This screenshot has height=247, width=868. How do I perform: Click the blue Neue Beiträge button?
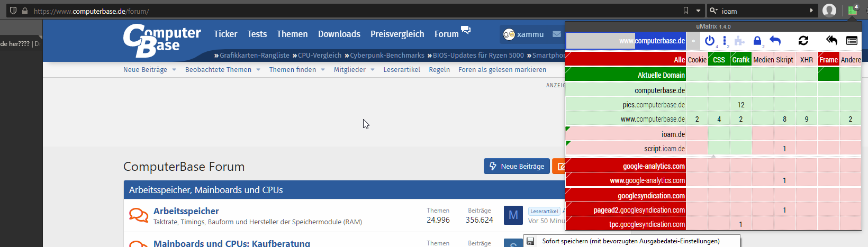517,166
